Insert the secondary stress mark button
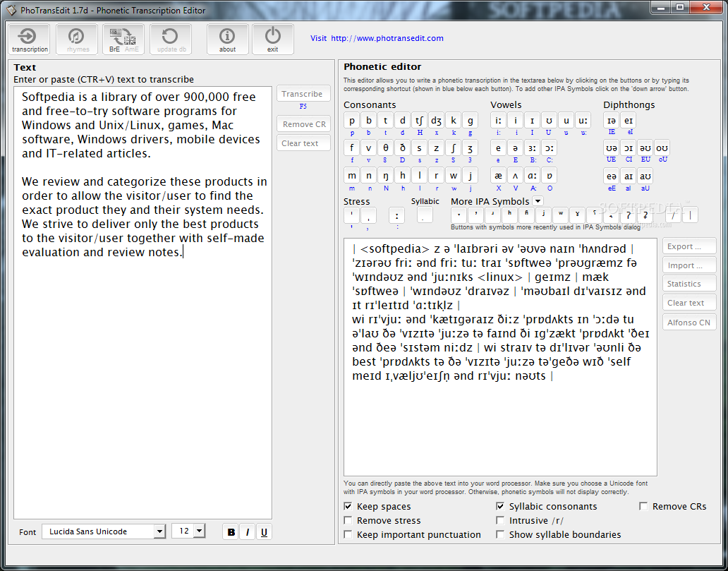This screenshot has height=571, width=728. pyautogui.click(x=368, y=215)
